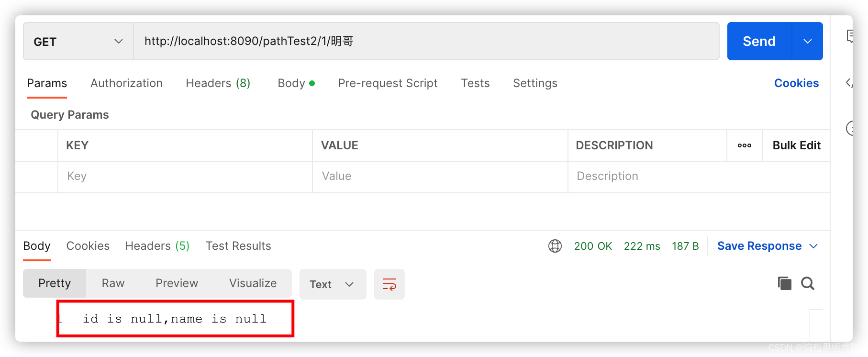Open the request Headers (8) tab
Image resolution: width=868 pixels, height=357 pixels.
click(218, 83)
